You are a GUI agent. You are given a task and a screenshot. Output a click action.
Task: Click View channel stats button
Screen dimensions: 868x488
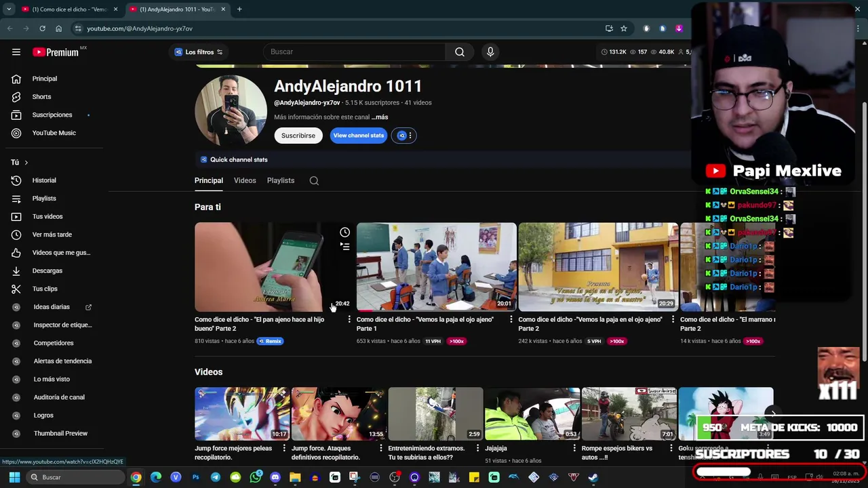359,136
